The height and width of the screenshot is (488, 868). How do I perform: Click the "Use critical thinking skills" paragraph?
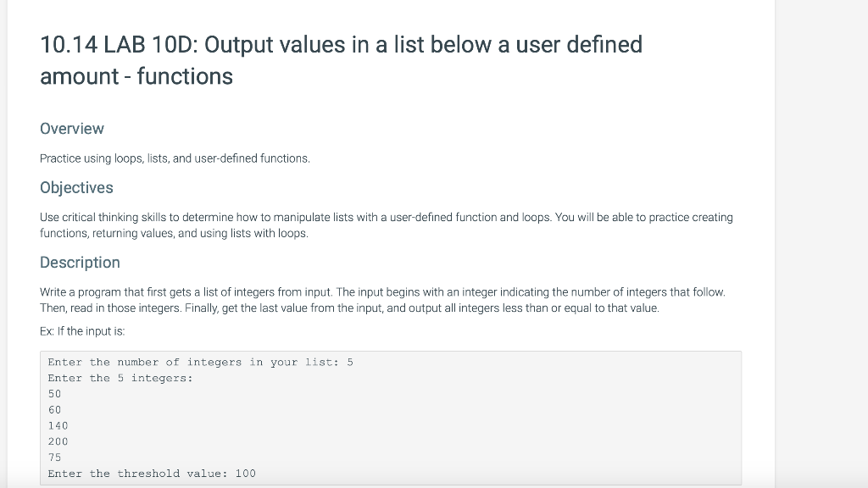[x=387, y=225]
